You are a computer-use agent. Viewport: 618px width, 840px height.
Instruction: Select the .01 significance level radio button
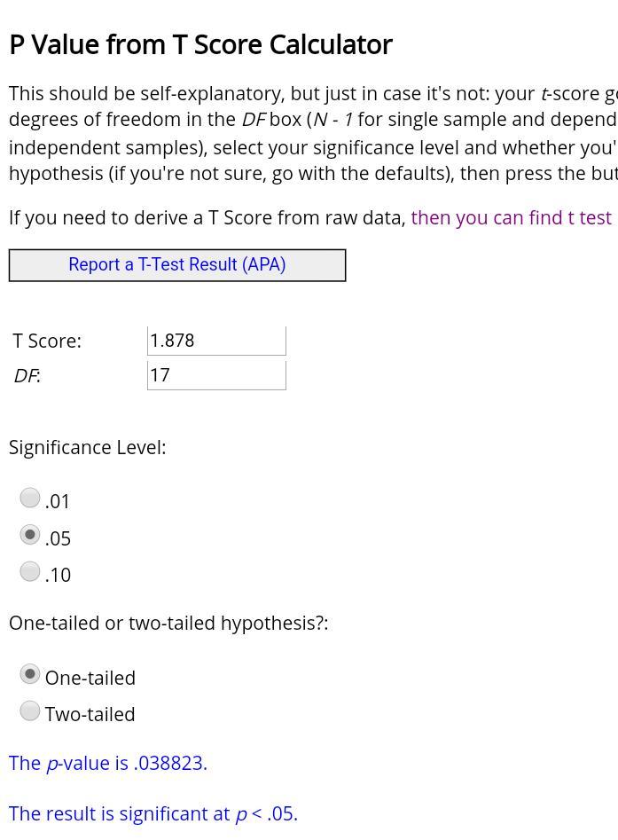click(30, 498)
